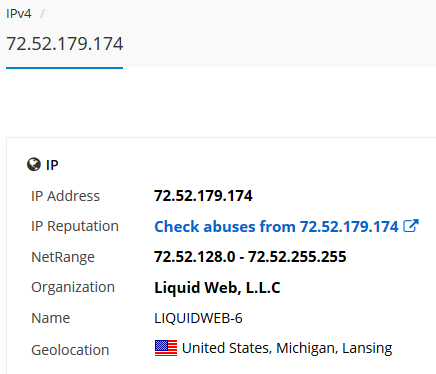Select the 72.52.179.174 page title tab
This screenshot has height=374, width=436.
tap(65, 44)
